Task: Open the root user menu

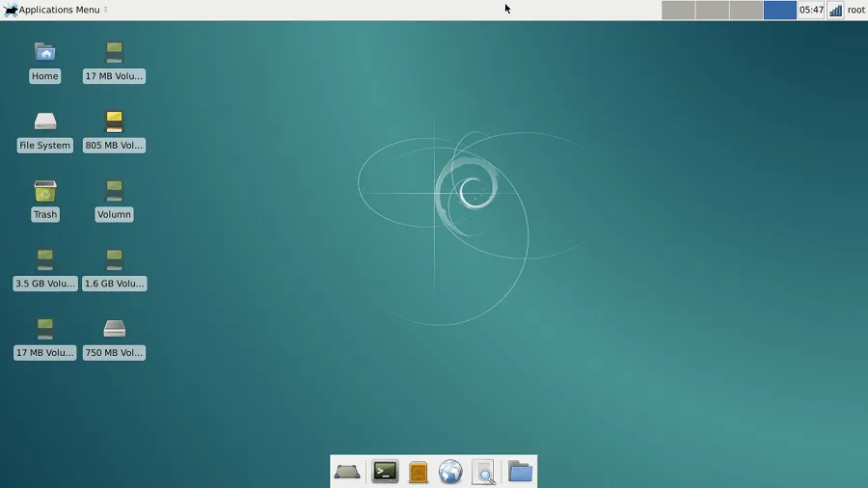Action: pos(855,10)
